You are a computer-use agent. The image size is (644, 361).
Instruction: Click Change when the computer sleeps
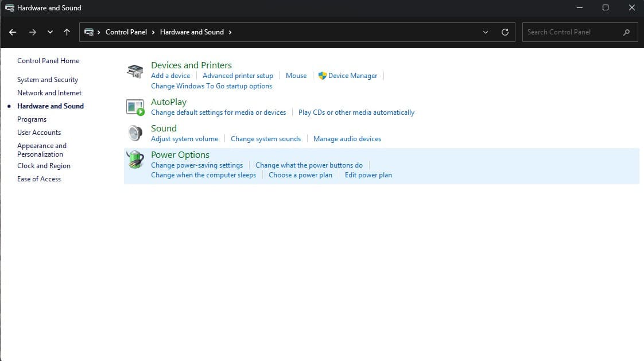click(203, 175)
